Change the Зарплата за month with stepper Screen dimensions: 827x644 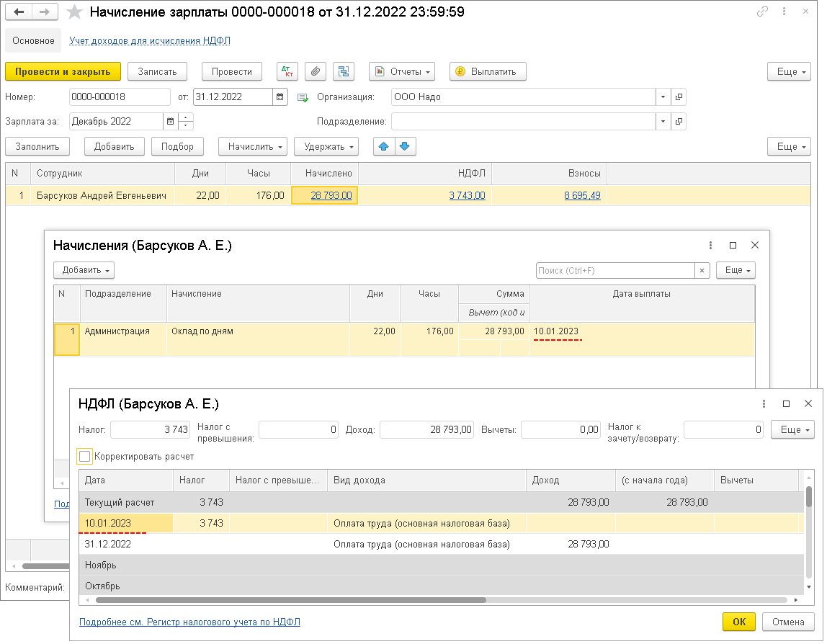point(186,121)
